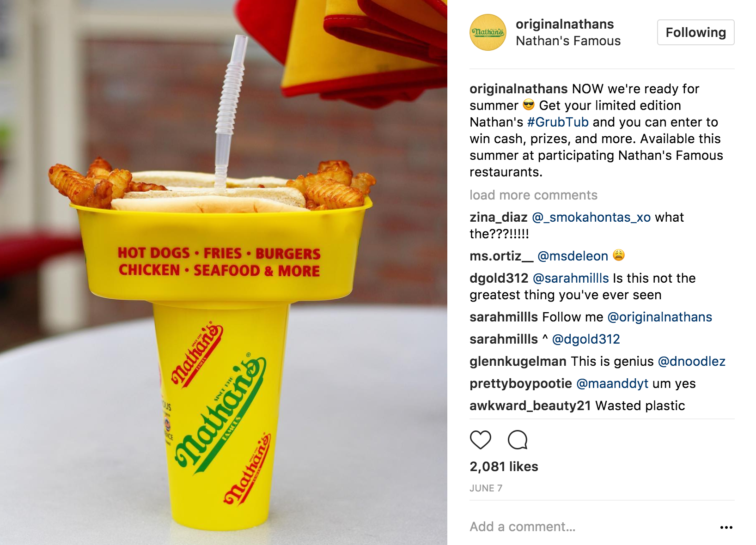
Task: Open the awkward_beauty21 commenter profile
Action: point(530,406)
